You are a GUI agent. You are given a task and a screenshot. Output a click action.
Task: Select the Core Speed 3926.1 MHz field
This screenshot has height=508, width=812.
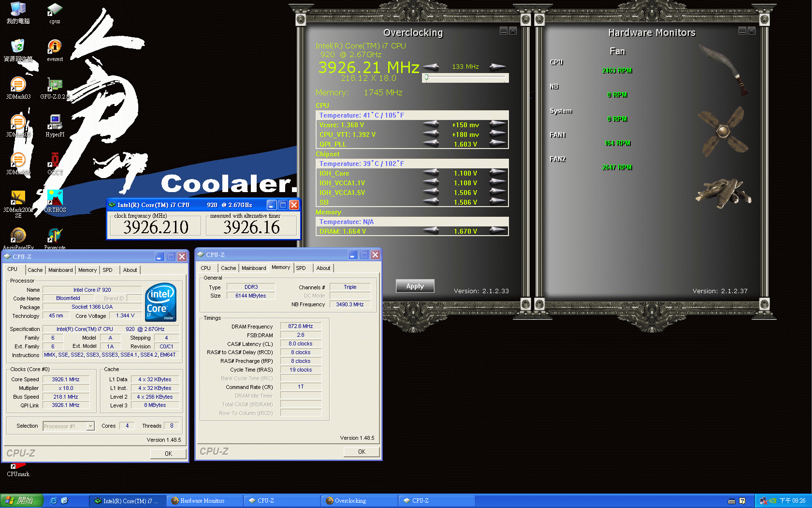pyautogui.click(x=66, y=379)
